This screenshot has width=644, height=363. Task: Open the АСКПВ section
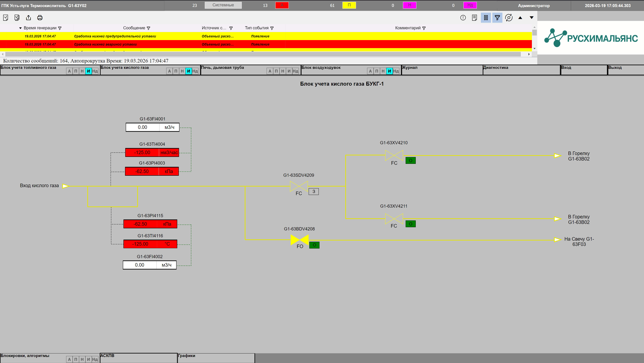139,358
